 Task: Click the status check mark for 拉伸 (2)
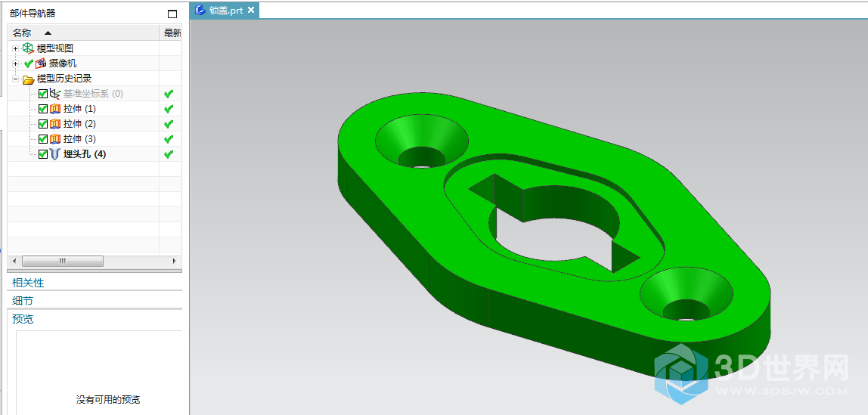pos(169,123)
